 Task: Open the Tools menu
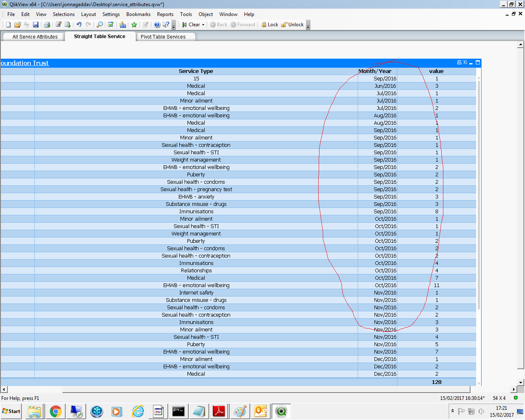[186, 14]
